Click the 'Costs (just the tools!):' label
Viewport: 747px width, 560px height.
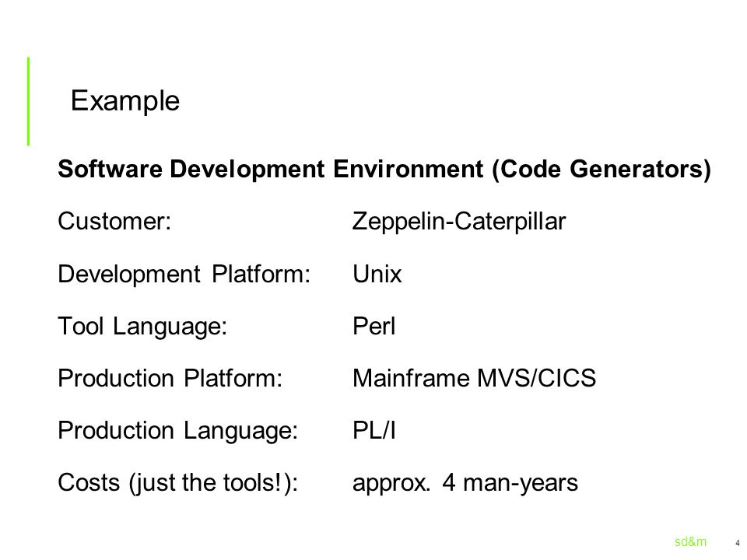tap(177, 483)
